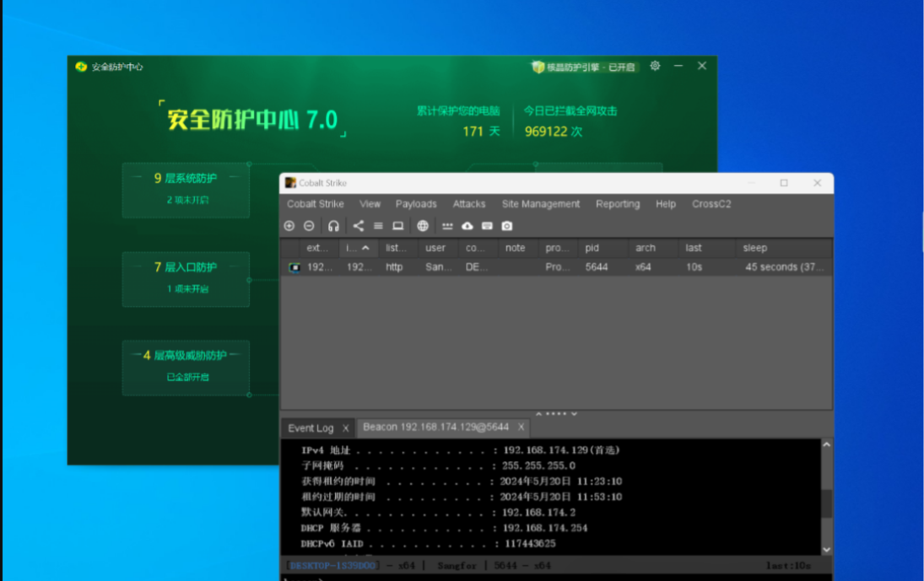Click the beacon console scroll up arrow
The image size is (924, 581).
point(826,445)
